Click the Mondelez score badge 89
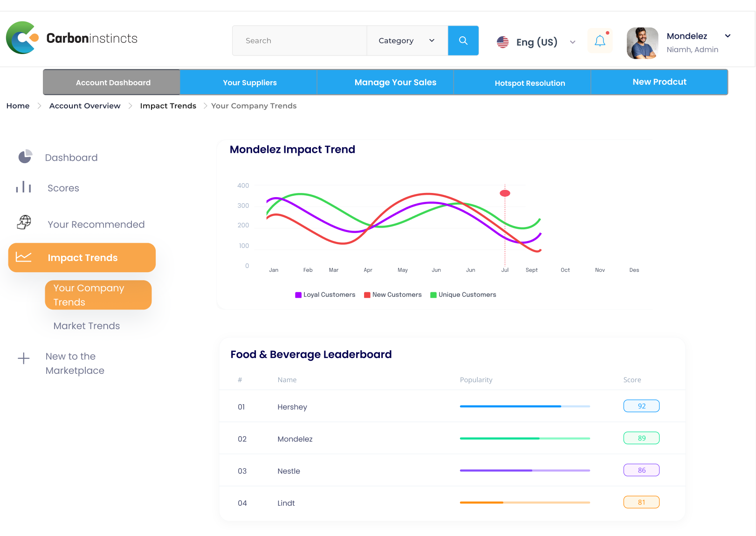756x536 pixels. click(x=641, y=438)
